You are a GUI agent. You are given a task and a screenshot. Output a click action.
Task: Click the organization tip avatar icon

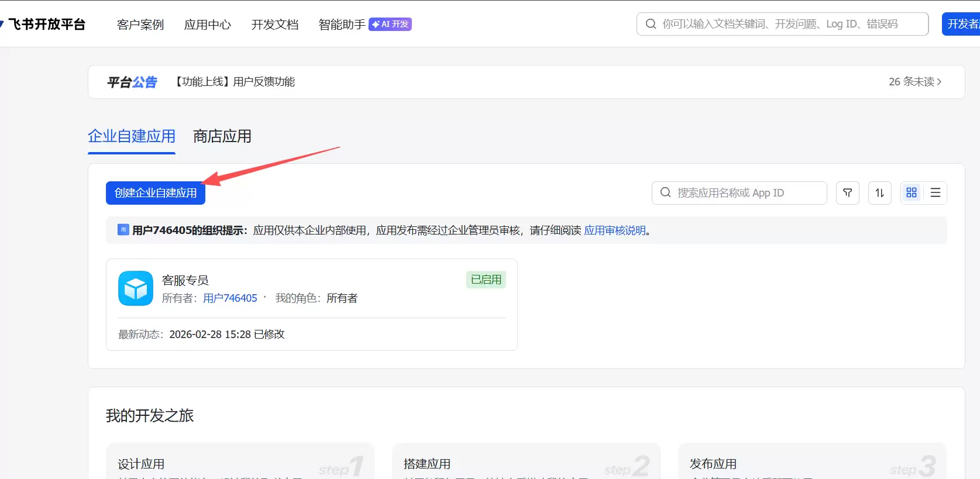[x=123, y=230]
